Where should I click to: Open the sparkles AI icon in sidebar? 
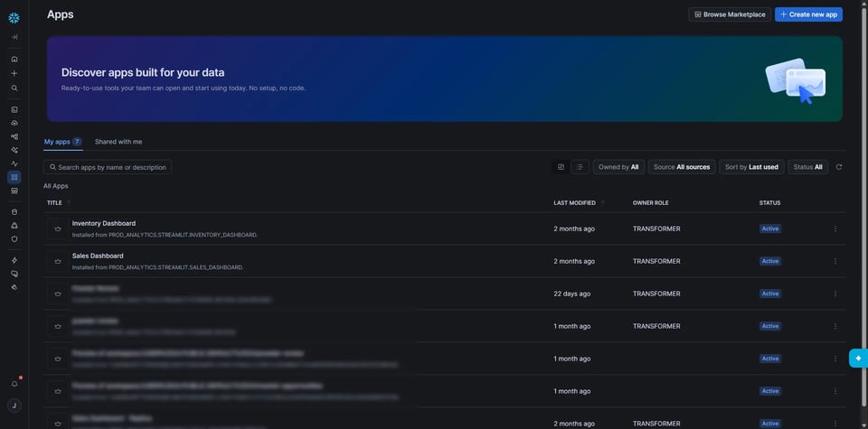[14, 150]
